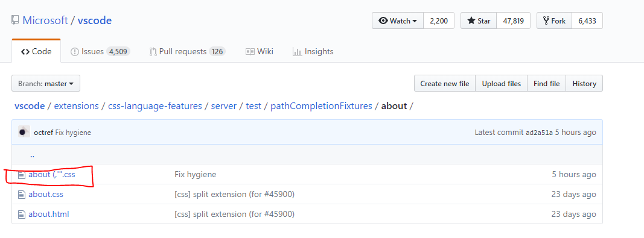644x238 pixels.
Task: Open the Insights tab
Action: pyautogui.click(x=313, y=52)
